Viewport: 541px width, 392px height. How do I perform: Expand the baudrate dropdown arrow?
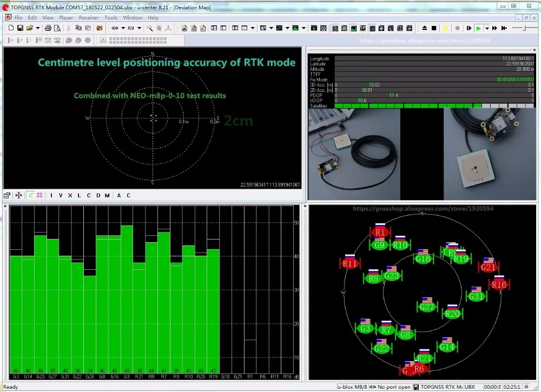coord(139,28)
